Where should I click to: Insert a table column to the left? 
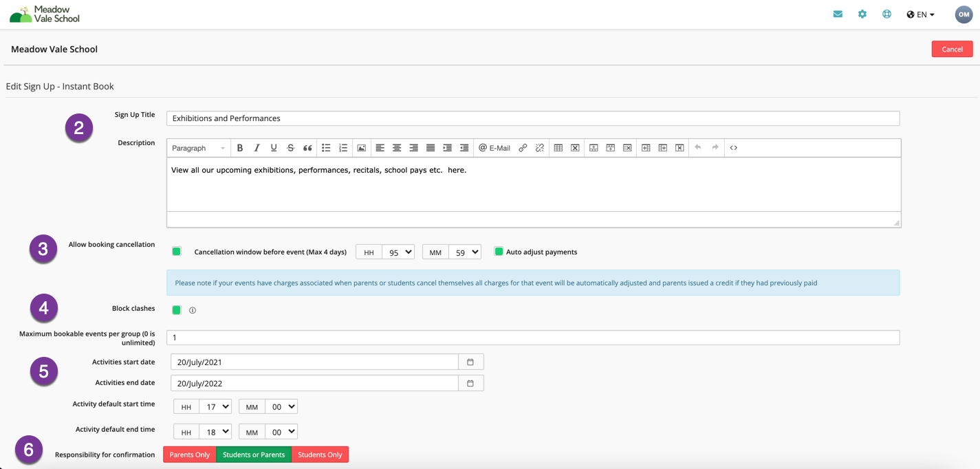[646, 148]
